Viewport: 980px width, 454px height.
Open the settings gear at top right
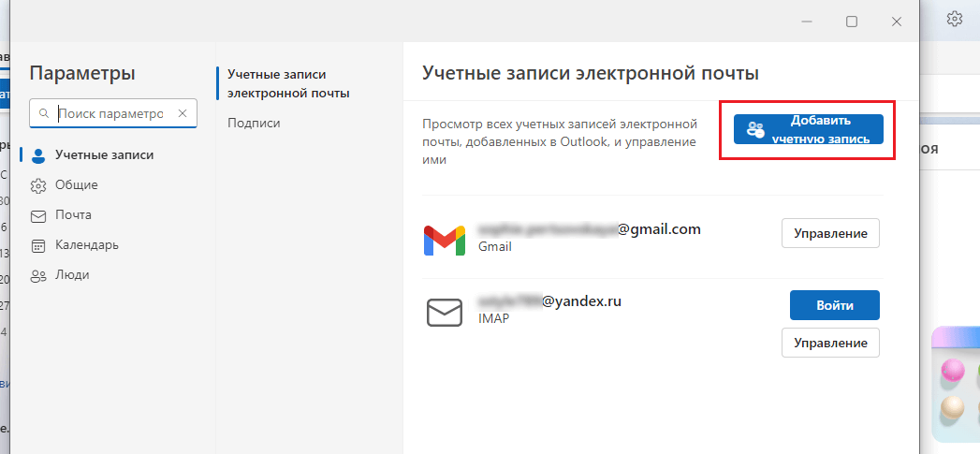click(954, 19)
